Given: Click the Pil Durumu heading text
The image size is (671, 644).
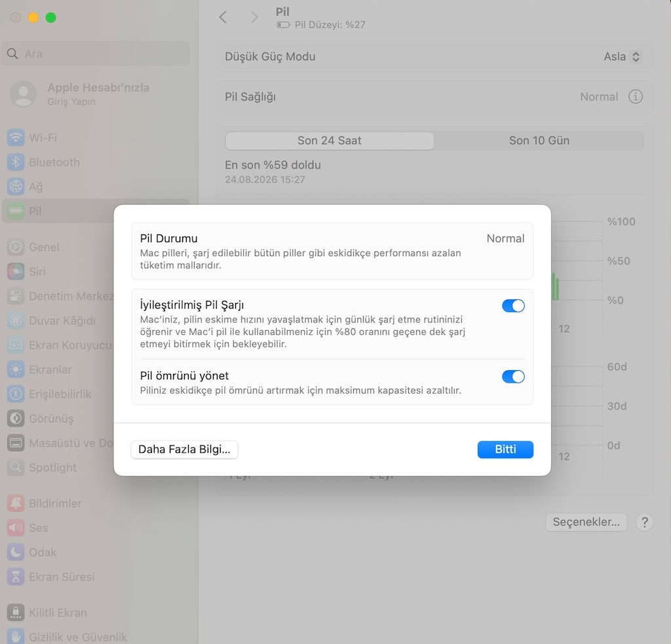Looking at the screenshot, I should point(168,238).
